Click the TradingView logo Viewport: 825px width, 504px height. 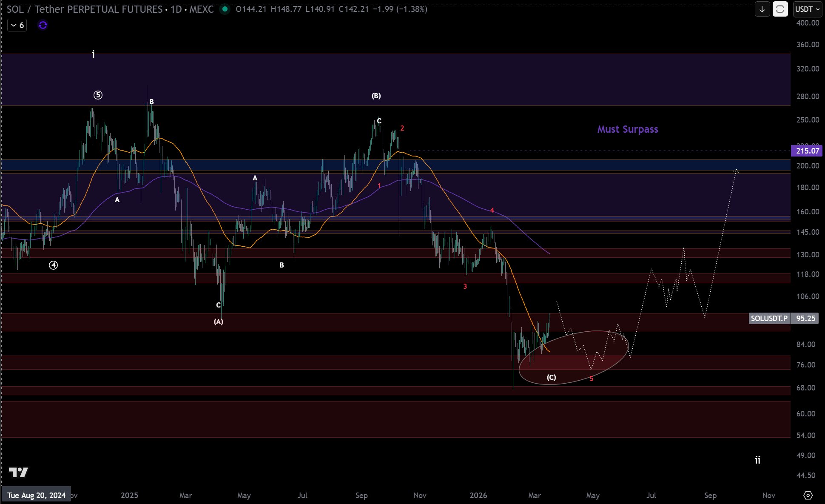(x=18, y=472)
